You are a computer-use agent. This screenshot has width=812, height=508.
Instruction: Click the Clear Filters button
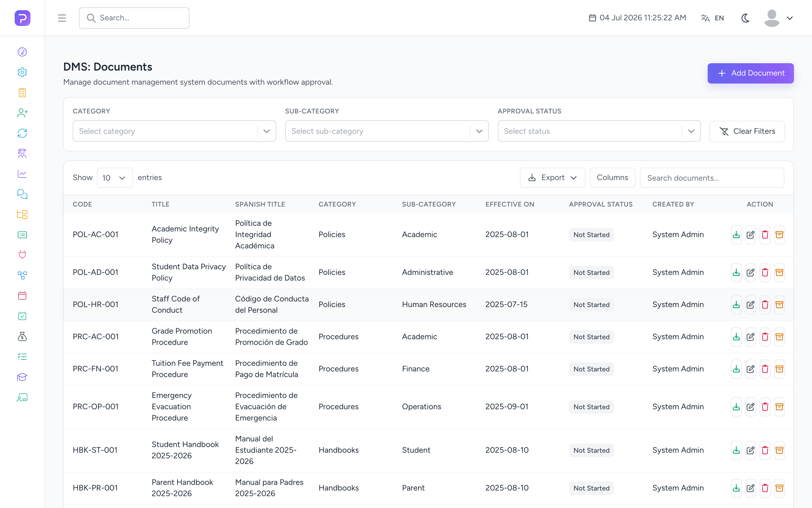coord(747,131)
